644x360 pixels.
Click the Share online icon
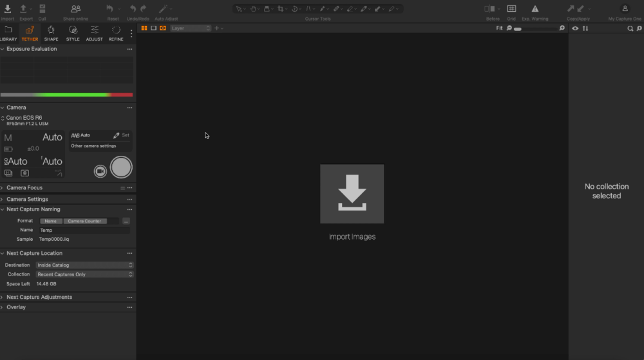click(75, 9)
